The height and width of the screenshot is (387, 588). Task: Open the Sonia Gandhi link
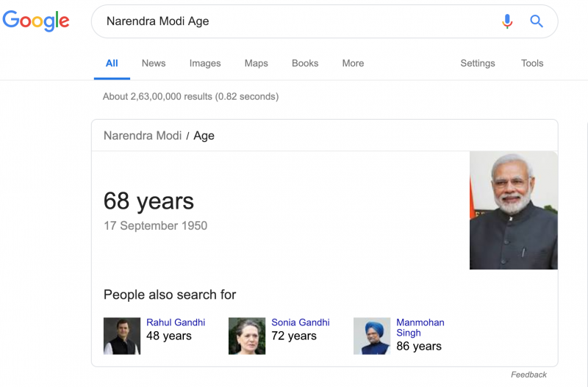point(301,322)
